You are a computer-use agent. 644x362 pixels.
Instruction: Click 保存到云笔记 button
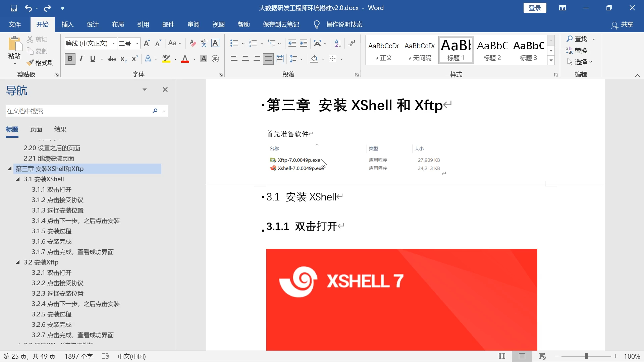point(281,24)
